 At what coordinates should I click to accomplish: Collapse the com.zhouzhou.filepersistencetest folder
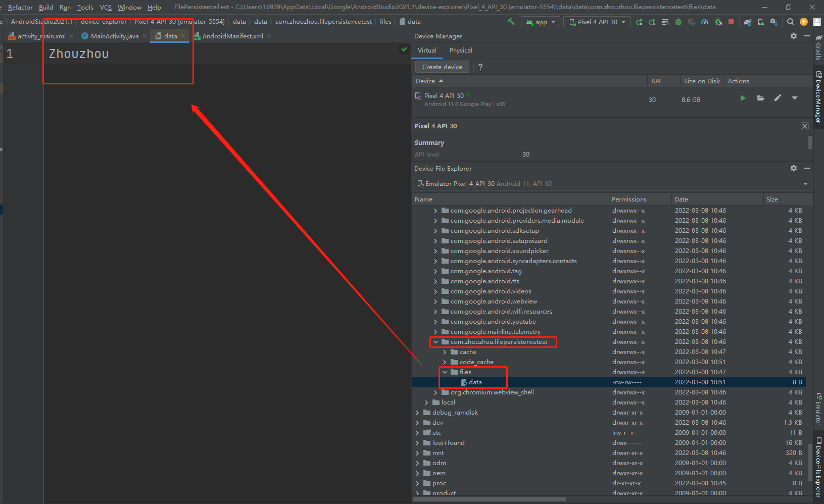435,342
